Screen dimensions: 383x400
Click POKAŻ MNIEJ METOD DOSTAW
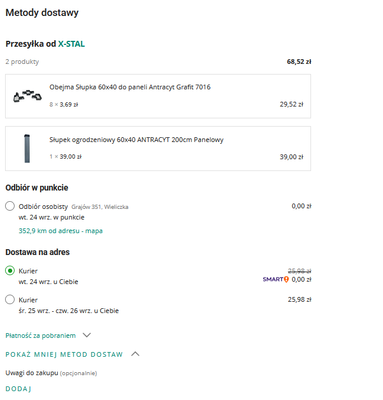(x=64, y=354)
